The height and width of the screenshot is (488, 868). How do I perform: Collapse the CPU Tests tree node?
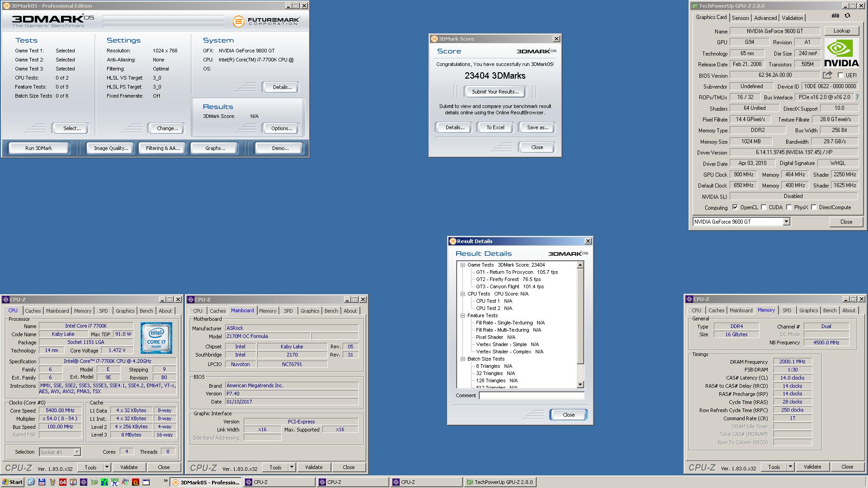[x=463, y=294]
